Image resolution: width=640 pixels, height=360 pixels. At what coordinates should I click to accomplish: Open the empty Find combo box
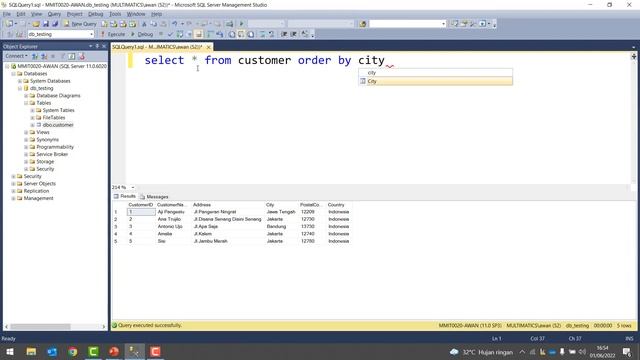pos(407,24)
